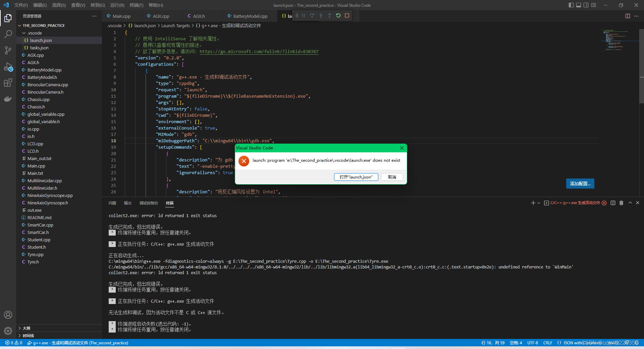
Task: Click the Cancel button in dialog
Action: pyautogui.click(x=392, y=177)
